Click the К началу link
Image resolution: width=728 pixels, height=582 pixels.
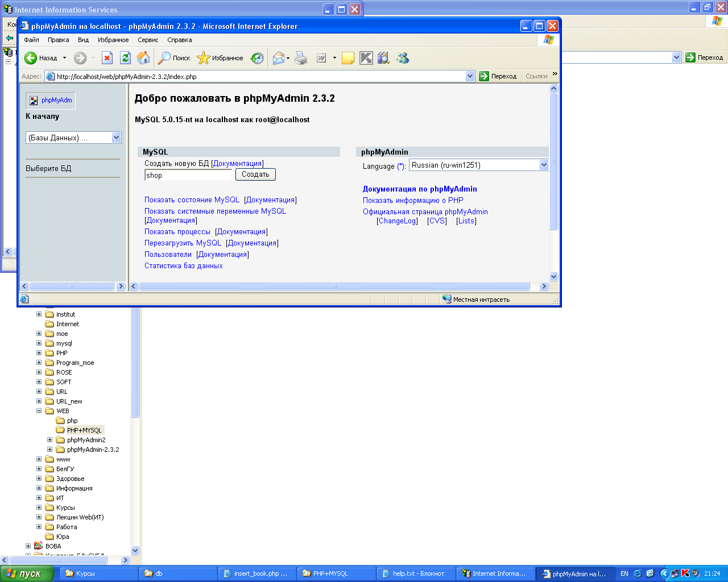click(x=42, y=116)
